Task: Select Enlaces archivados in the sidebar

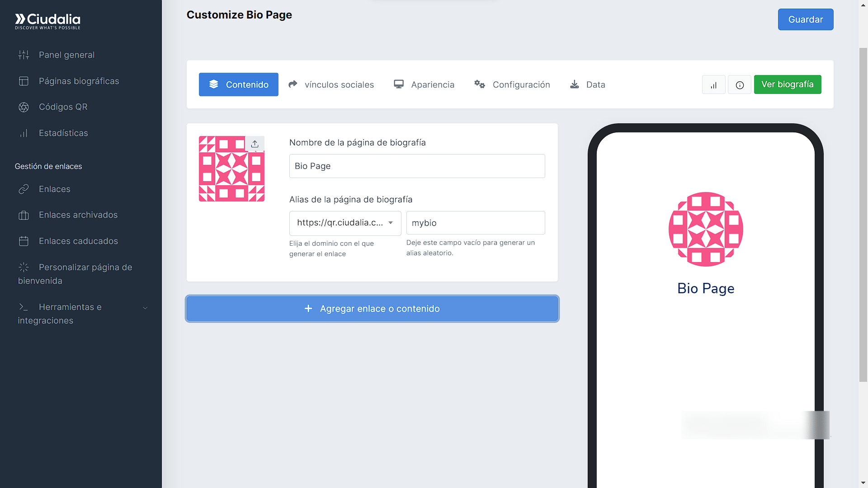Action: tap(78, 215)
